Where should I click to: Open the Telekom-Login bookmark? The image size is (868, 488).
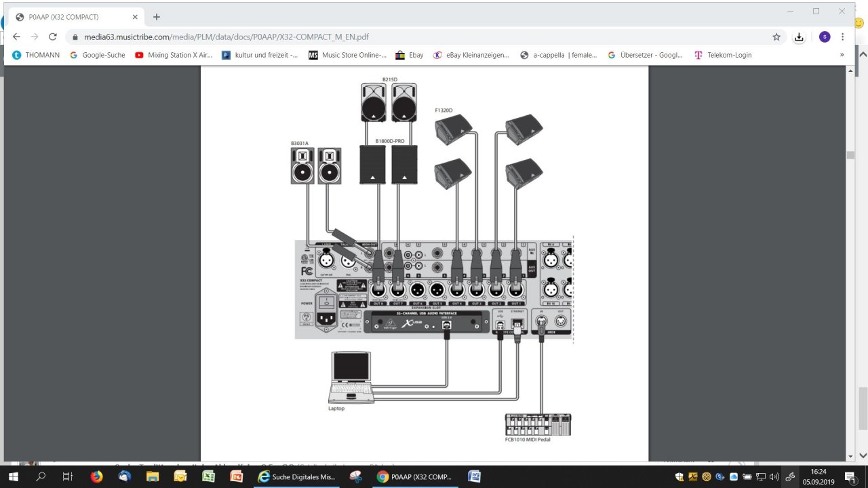[x=723, y=55]
